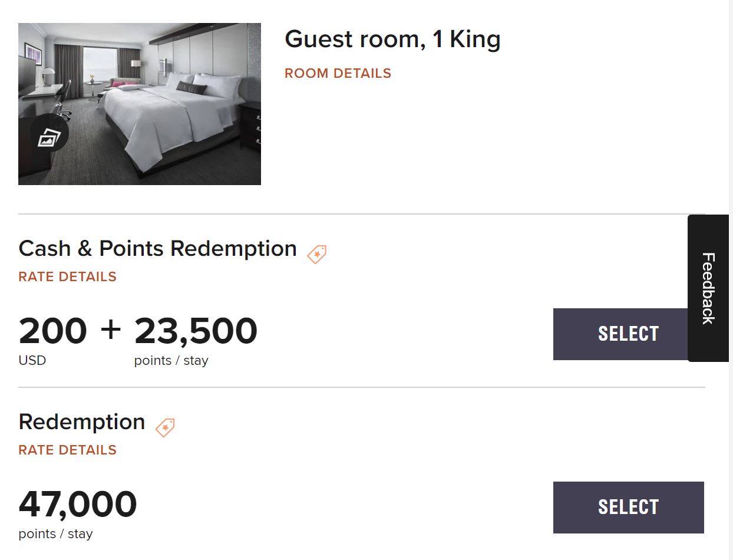733x560 pixels.
Task: Click the Cash & Points Redemption heading
Action: click(x=157, y=248)
